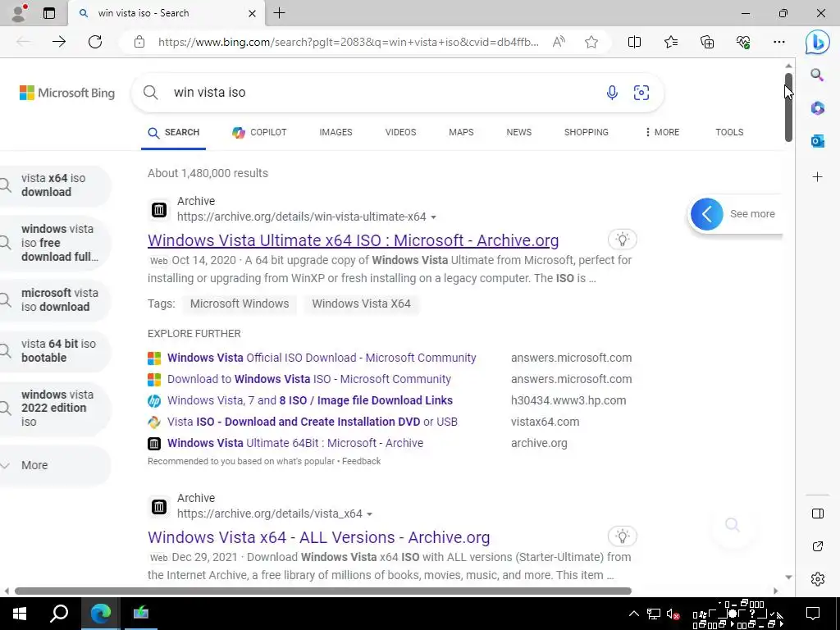Screen dimensions: 840x630
Task: Add a sidebar app with plus
Action: pos(818,177)
